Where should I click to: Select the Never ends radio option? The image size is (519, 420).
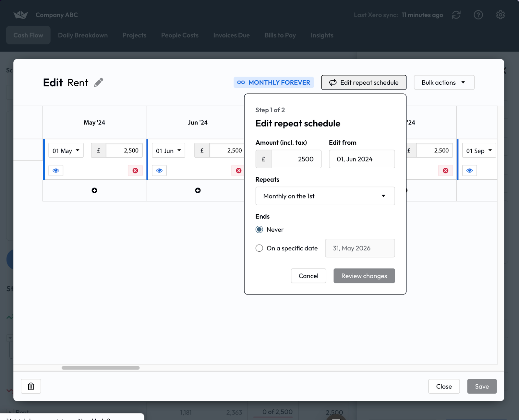tap(259, 230)
